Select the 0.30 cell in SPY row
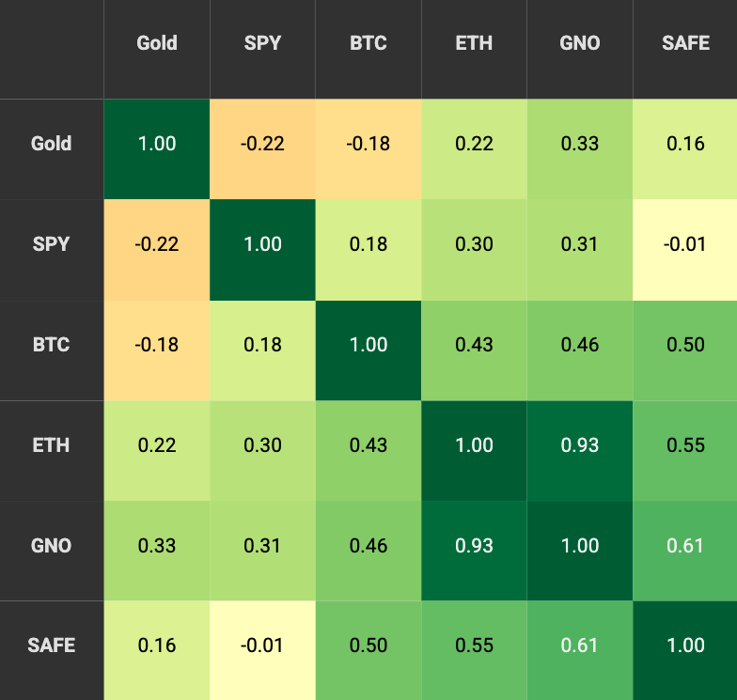 point(474,244)
